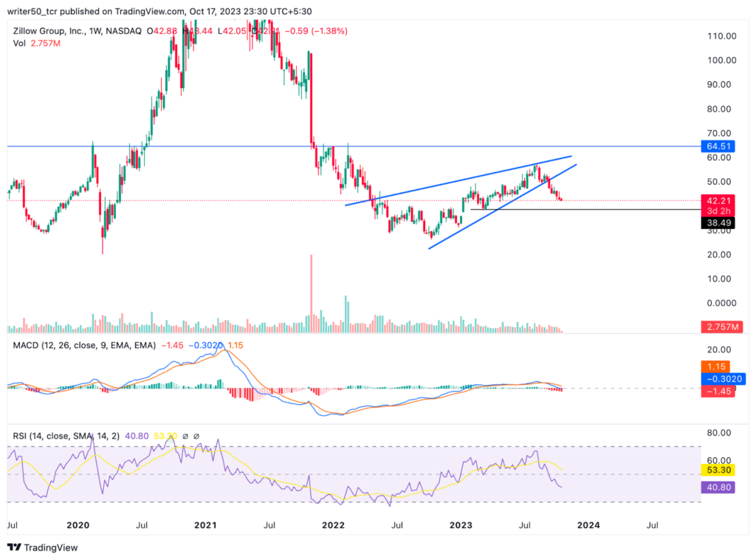756x560 pixels.
Task: Click the MACD histogram value −1.45 in legend
Action: tap(172, 345)
